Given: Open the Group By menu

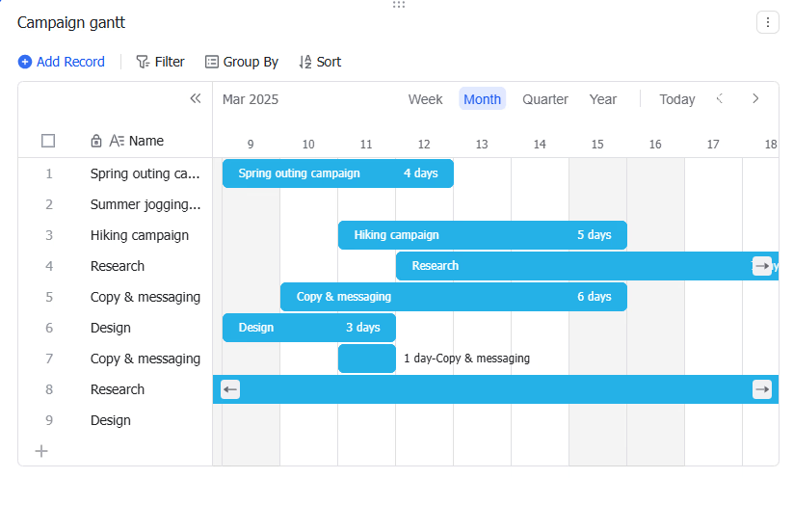Looking at the screenshot, I should (x=241, y=62).
